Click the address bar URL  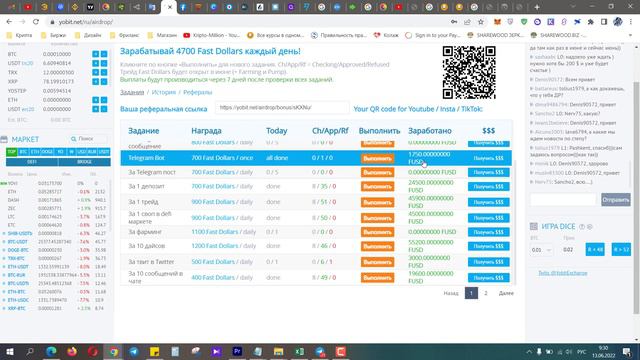(x=86, y=22)
